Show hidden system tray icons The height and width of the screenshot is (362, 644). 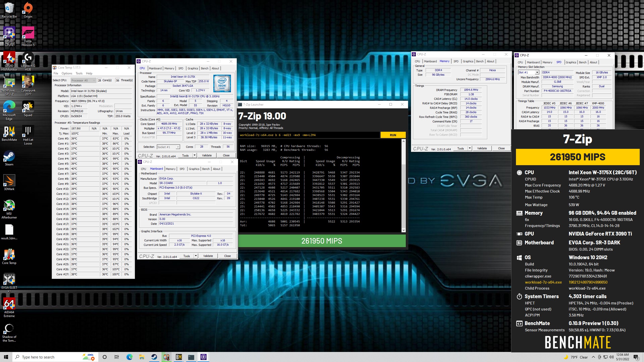593,357
